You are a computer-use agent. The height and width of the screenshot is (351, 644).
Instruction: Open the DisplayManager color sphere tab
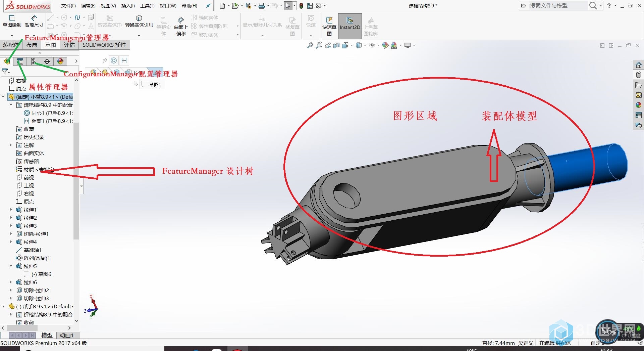[x=60, y=61]
